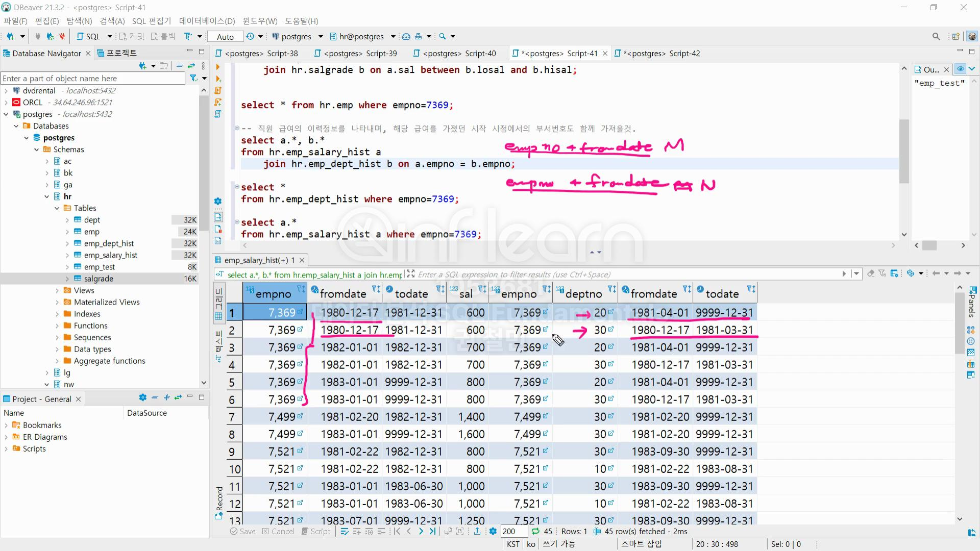
Task: Click the 커밋 (commit) toolbar button
Action: (x=132, y=36)
